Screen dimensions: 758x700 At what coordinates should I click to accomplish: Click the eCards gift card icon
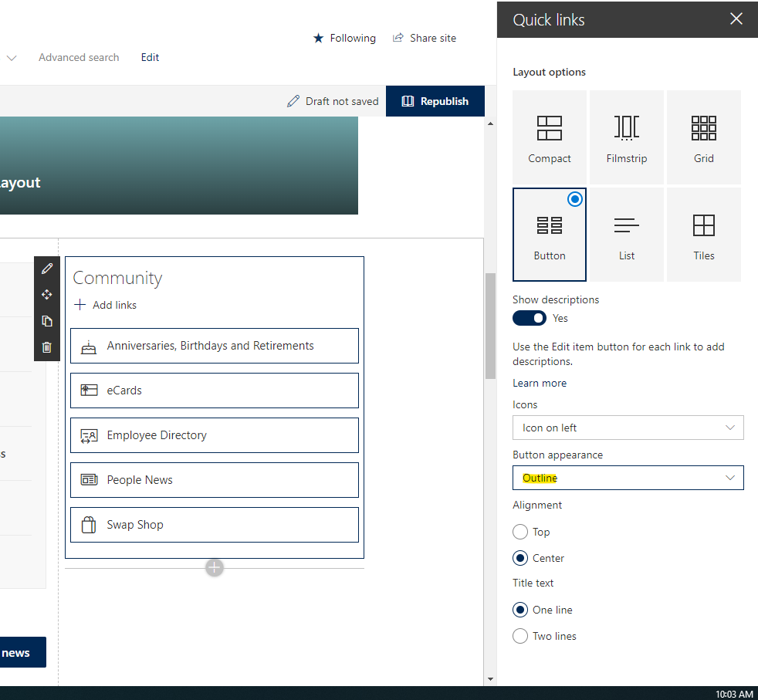[89, 390]
